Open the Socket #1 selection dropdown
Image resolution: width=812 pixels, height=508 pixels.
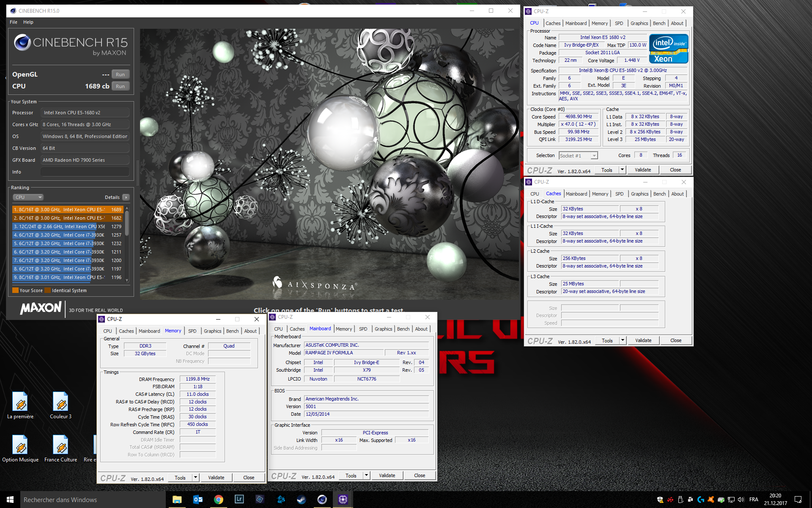(578, 156)
